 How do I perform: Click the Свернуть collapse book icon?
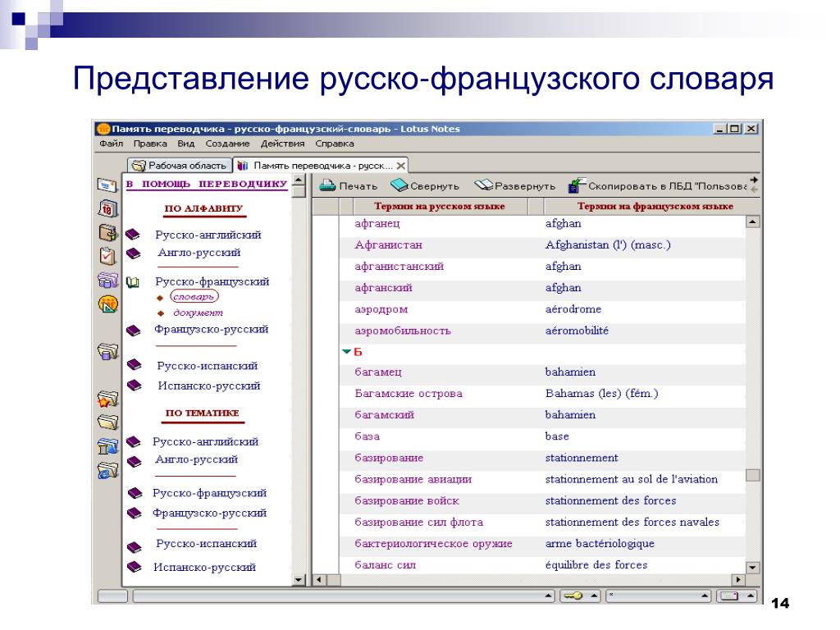tap(399, 186)
